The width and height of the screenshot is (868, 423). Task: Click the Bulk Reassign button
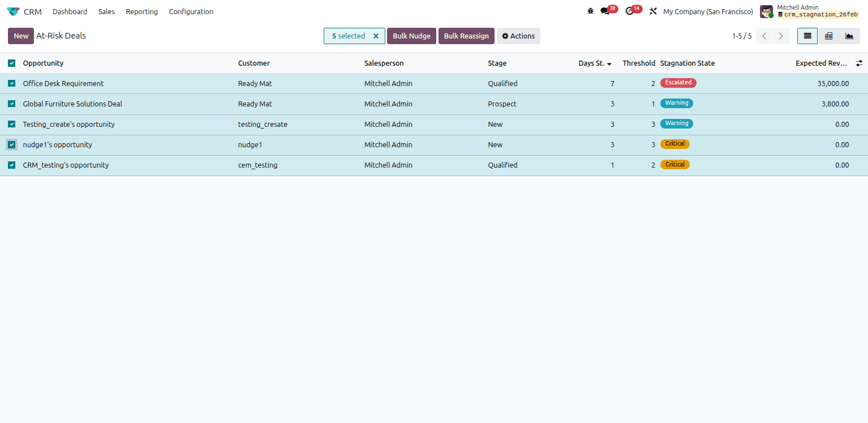coord(466,36)
